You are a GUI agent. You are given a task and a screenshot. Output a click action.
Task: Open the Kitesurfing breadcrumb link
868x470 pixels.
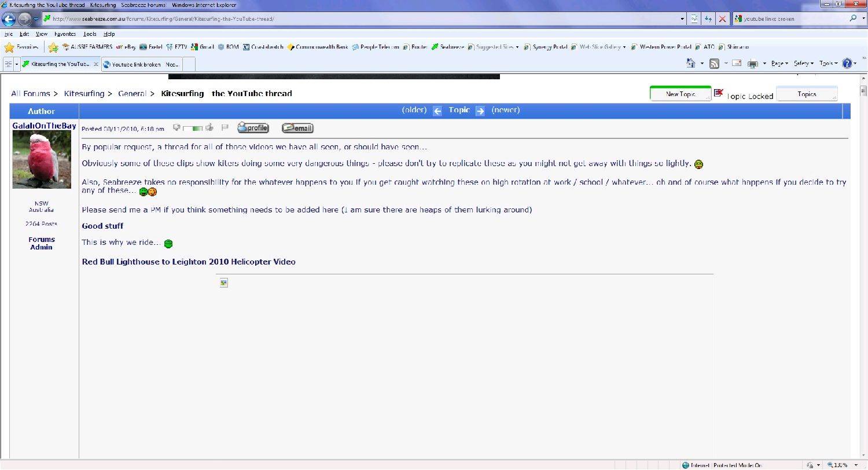coord(84,94)
